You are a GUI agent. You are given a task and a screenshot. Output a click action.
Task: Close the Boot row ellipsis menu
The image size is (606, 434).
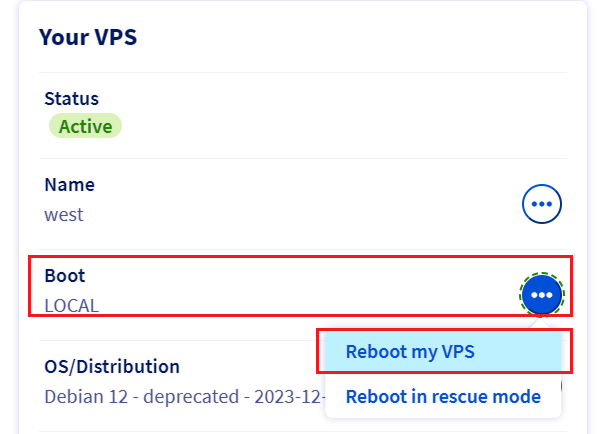point(541,295)
